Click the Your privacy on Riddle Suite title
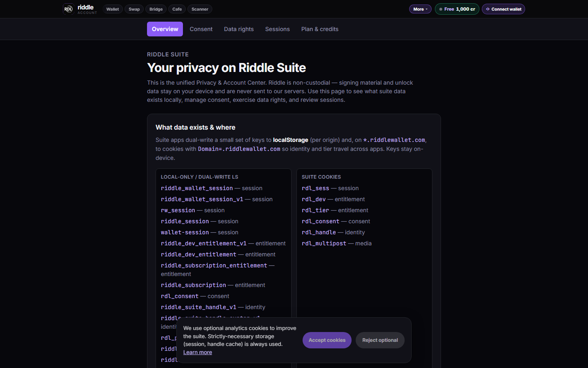588x368 pixels. click(x=227, y=67)
